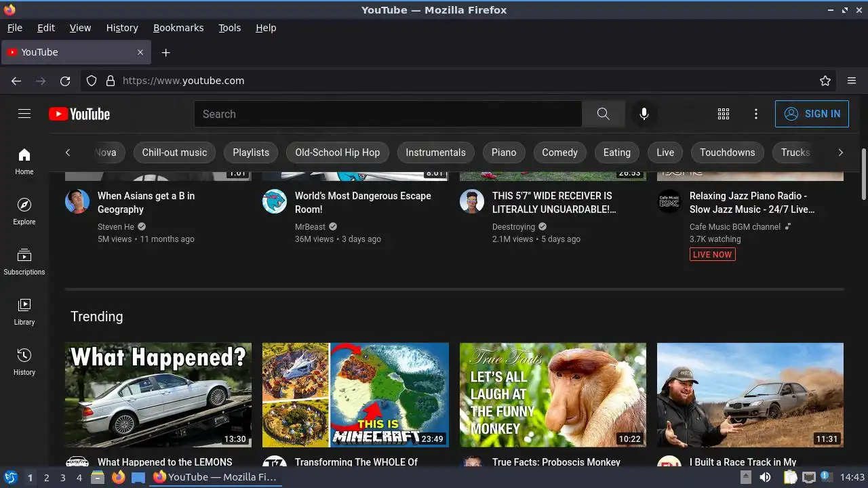Open the File menu
The width and height of the screenshot is (868, 488).
14,28
